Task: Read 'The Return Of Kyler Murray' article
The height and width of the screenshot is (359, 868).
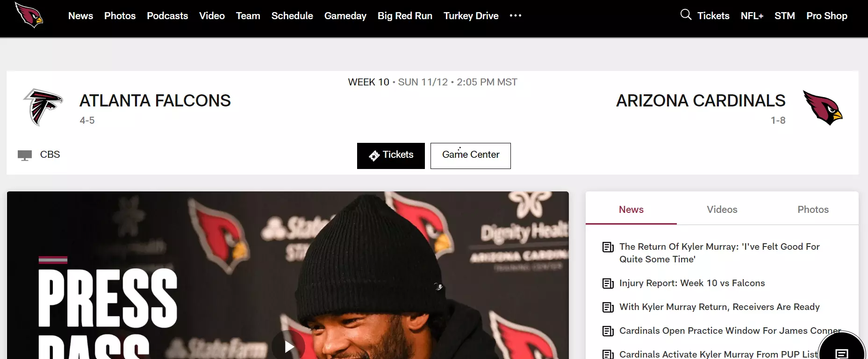Action: [x=719, y=253]
